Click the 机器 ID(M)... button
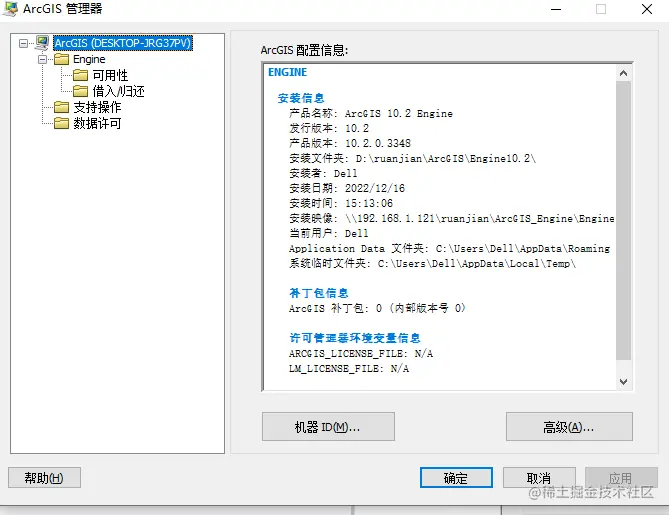The height and width of the screenshot is (515, 669). click(328, 427)
